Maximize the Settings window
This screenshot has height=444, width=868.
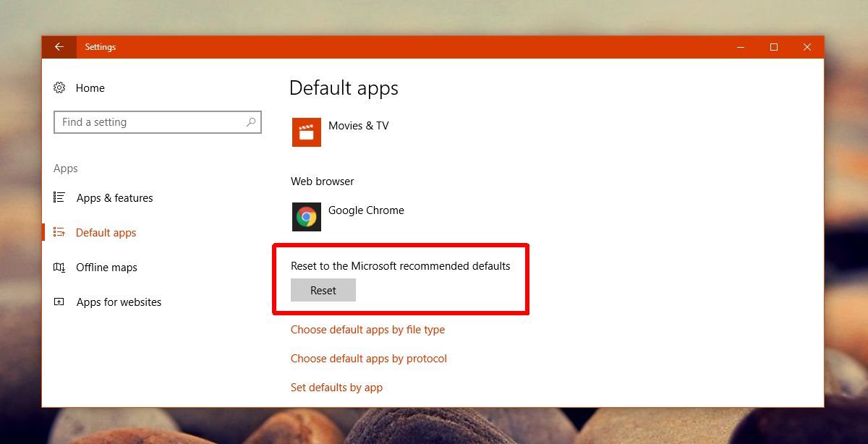click(x=774, y=47)
